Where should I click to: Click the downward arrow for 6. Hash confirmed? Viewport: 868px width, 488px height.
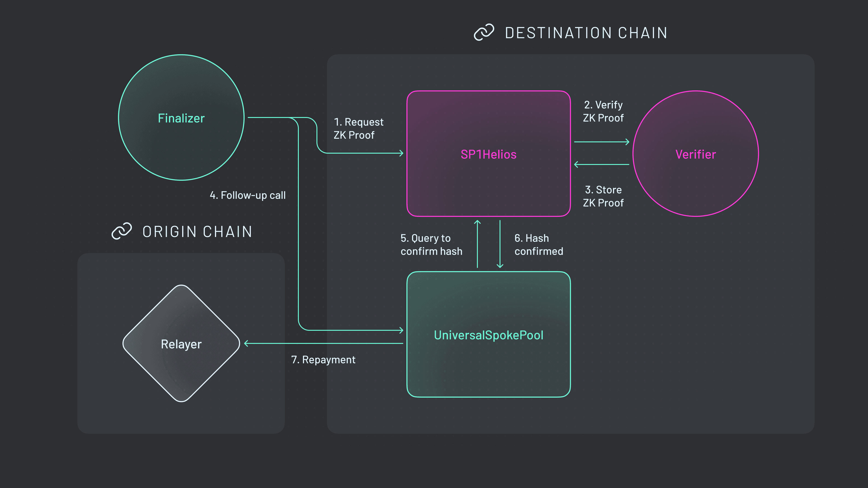point(500,244)
